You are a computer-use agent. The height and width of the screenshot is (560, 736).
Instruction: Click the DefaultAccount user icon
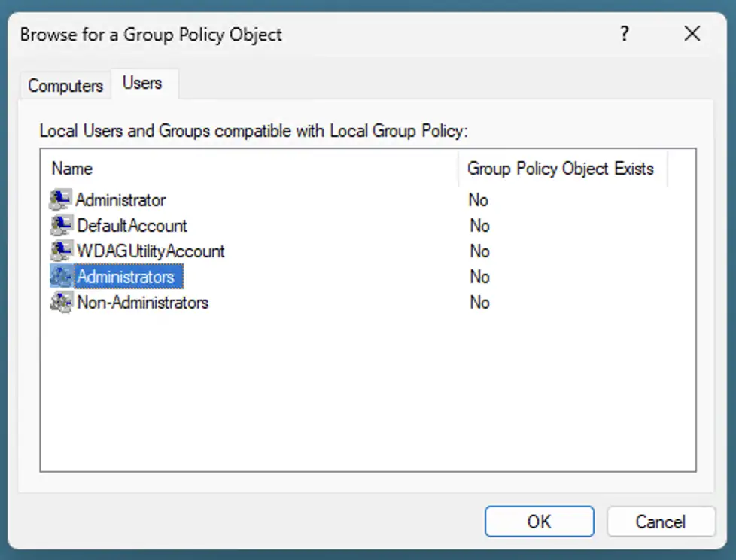point(61,225)
